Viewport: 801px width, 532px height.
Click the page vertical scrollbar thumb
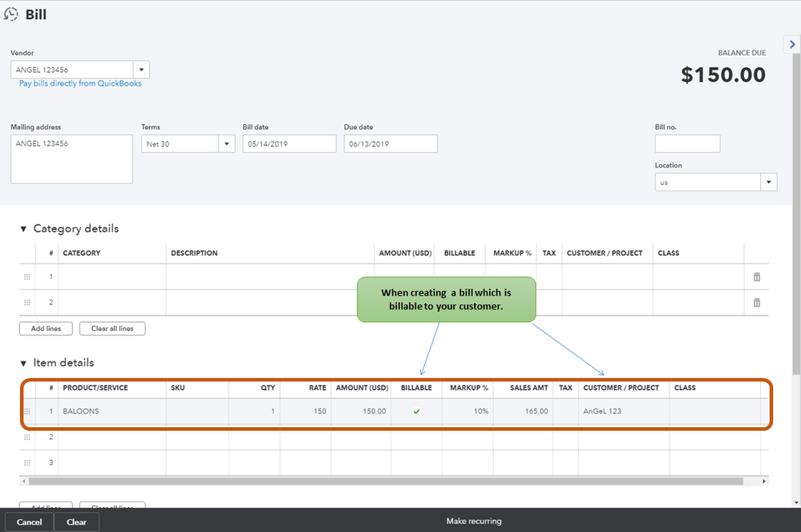[796, 213]
